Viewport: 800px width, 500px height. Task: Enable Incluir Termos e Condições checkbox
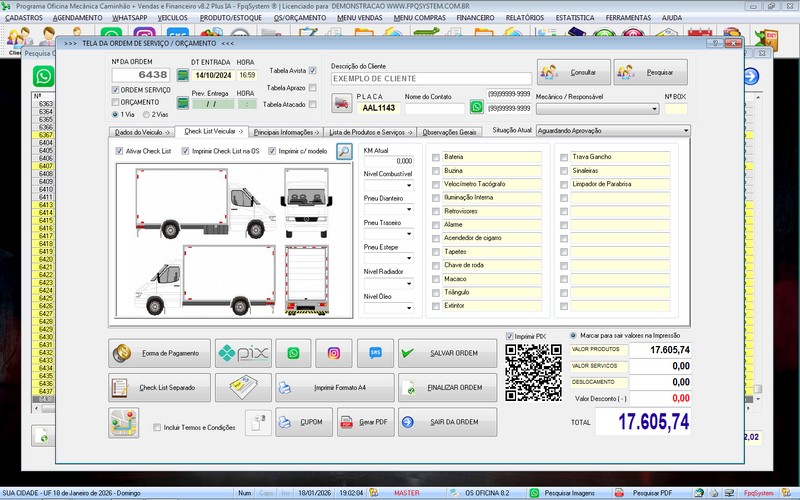click(157, 427)
